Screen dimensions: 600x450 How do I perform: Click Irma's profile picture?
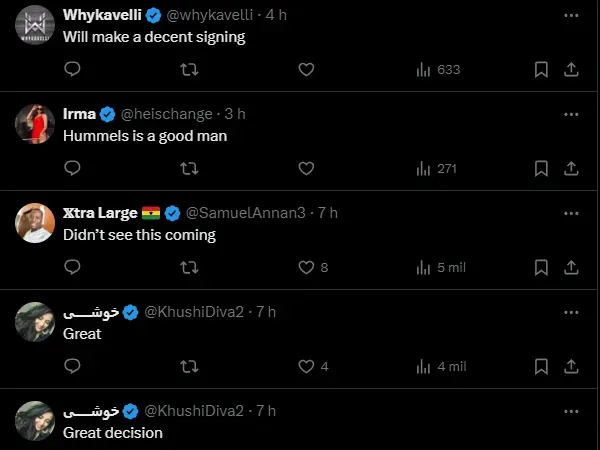35,124
